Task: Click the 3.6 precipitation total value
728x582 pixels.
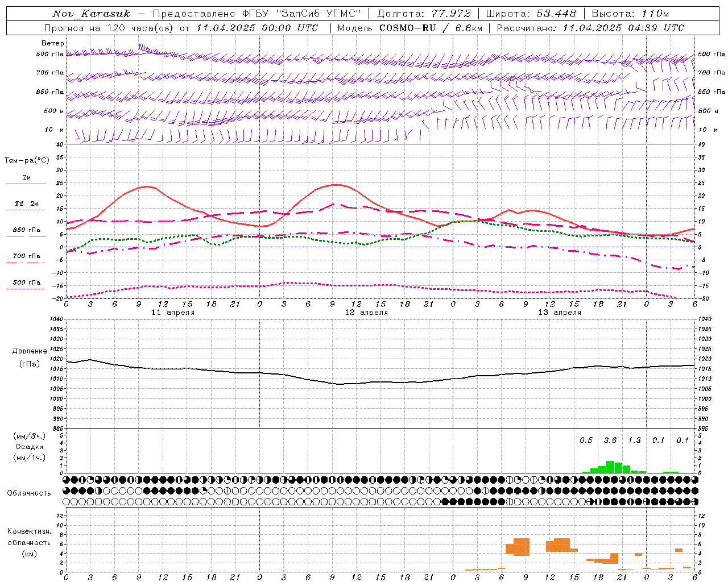Action: pyautogui.click(x=610, y=440)
